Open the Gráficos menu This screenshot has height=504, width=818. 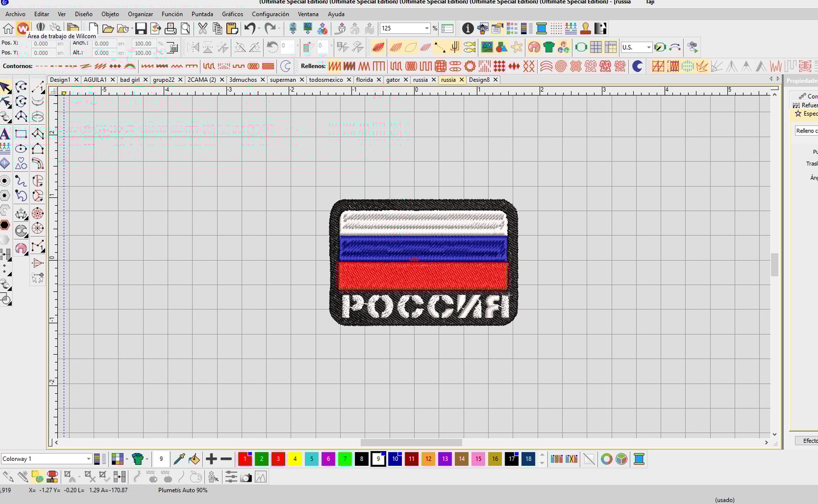click(232, 14)
